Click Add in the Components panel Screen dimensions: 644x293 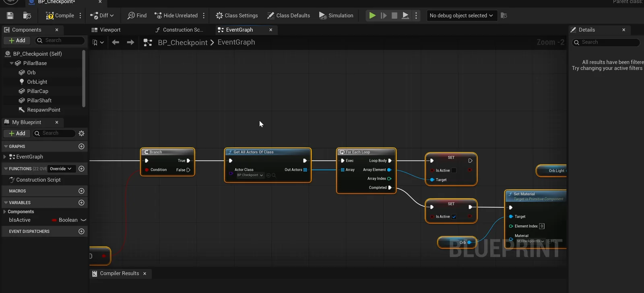(x=17, y=41)
